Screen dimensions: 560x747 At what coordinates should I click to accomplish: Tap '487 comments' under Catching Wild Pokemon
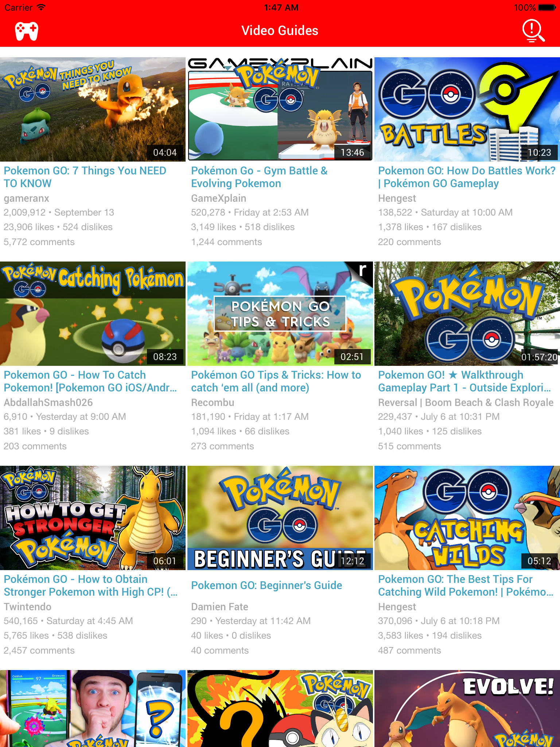pos(409,650)
